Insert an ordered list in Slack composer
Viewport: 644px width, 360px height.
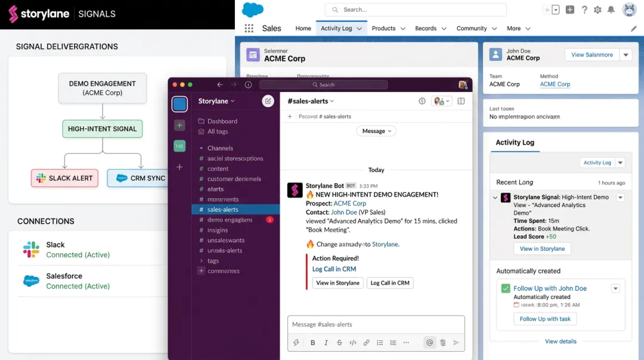(x=380, y=342)
